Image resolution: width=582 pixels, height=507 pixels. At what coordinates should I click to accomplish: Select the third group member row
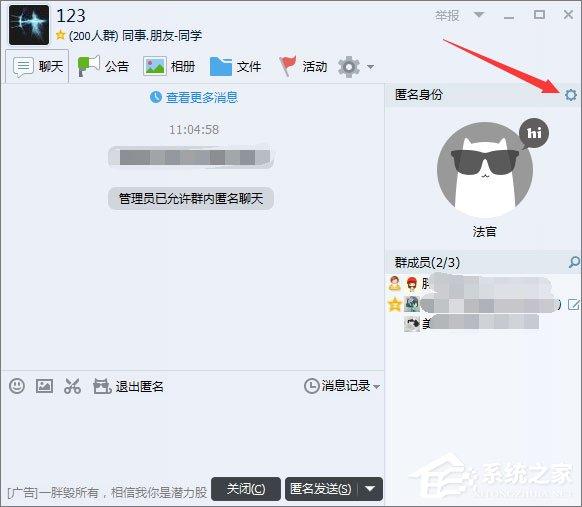coord(483,324)
